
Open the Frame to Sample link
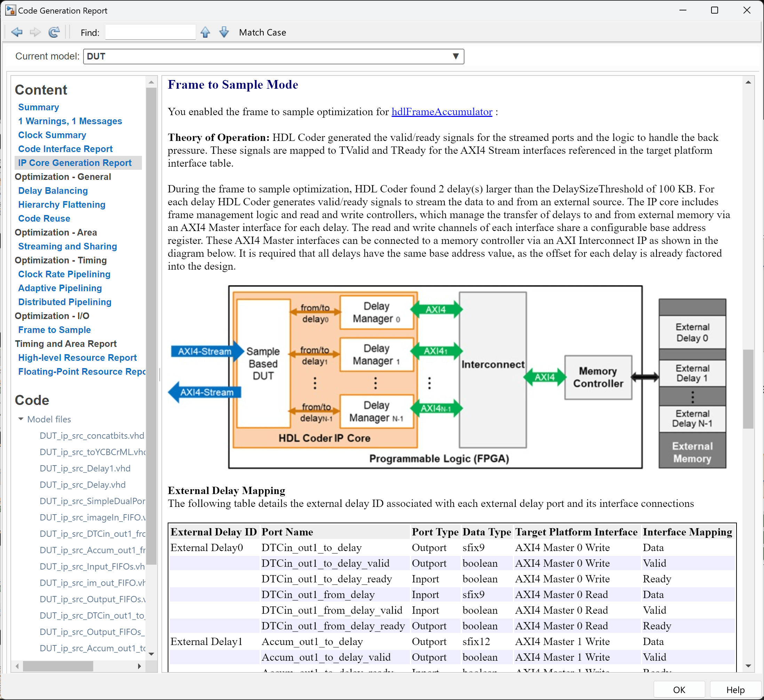pos(54,330)
